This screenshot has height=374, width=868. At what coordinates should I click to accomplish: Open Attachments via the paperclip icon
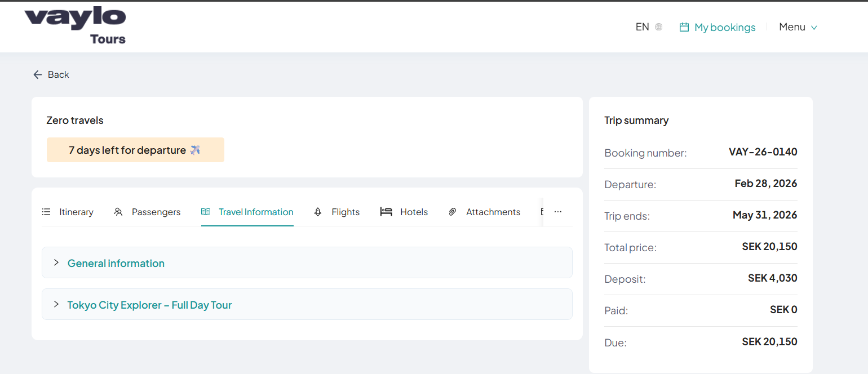pos(452,212)
